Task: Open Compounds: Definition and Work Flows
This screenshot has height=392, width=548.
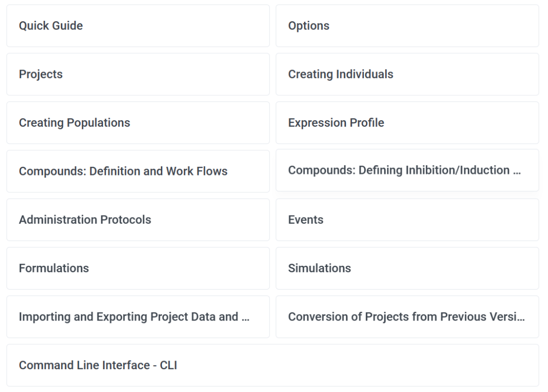Action: pos(138,171)
